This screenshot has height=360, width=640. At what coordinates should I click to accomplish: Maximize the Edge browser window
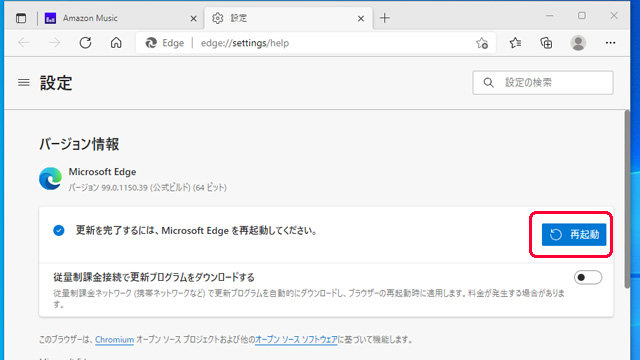582,16
